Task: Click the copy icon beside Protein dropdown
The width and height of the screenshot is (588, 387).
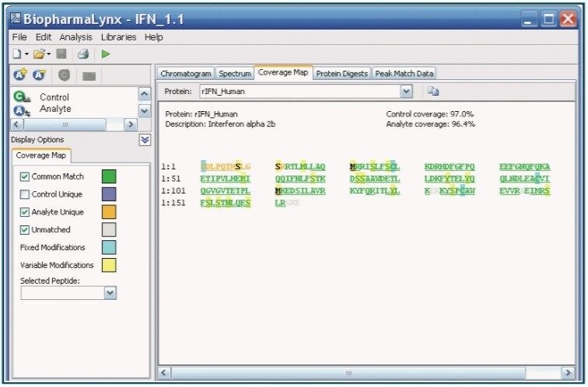Action: pyautogui.click(x=433, y=92)
